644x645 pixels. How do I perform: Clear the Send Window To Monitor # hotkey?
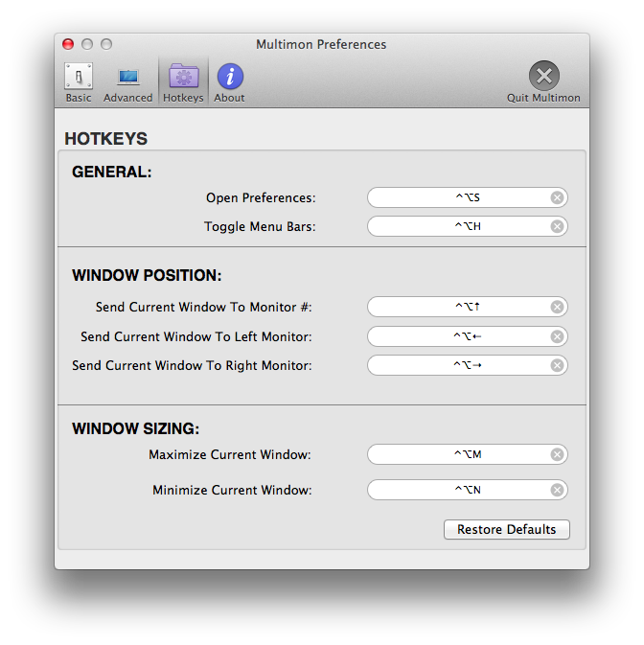pos(557,307)
